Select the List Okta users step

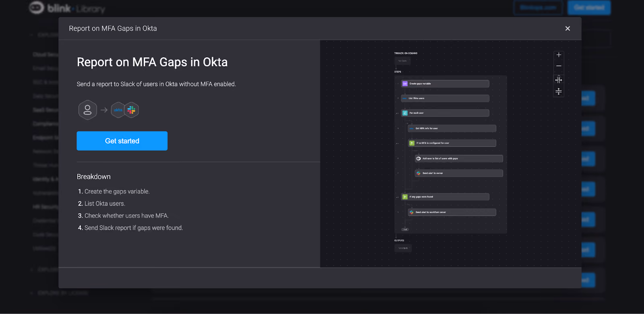(445, 98)
